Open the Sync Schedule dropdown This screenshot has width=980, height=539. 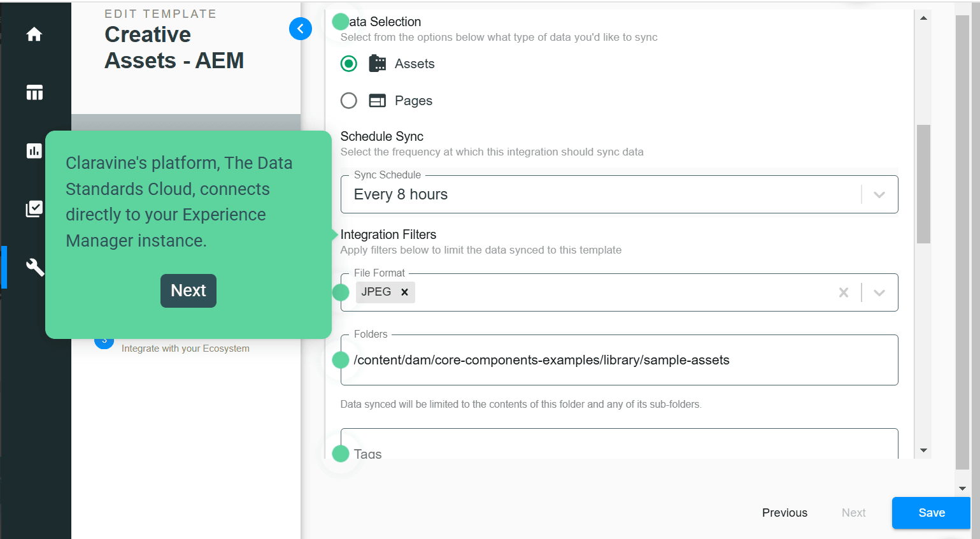click(x=619, y=194)
